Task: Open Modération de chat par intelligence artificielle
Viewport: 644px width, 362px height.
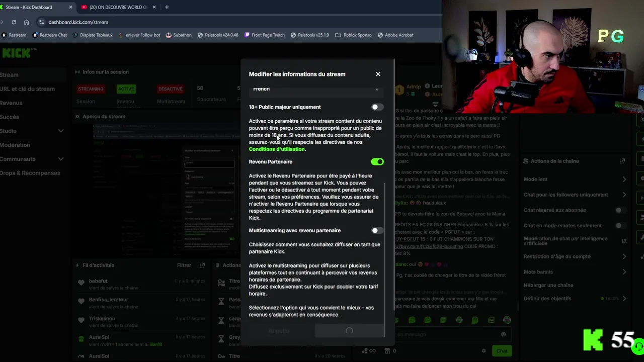Action: [575, 241]
